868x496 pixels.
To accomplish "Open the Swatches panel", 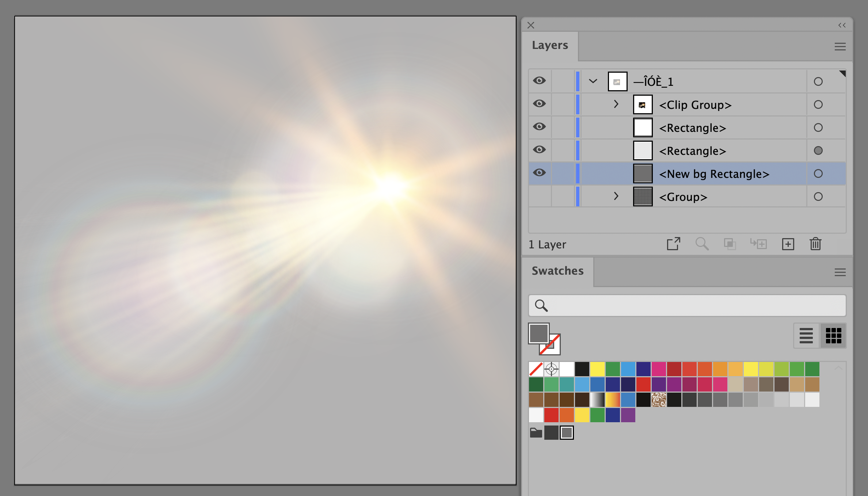I will tap(557, 270).
